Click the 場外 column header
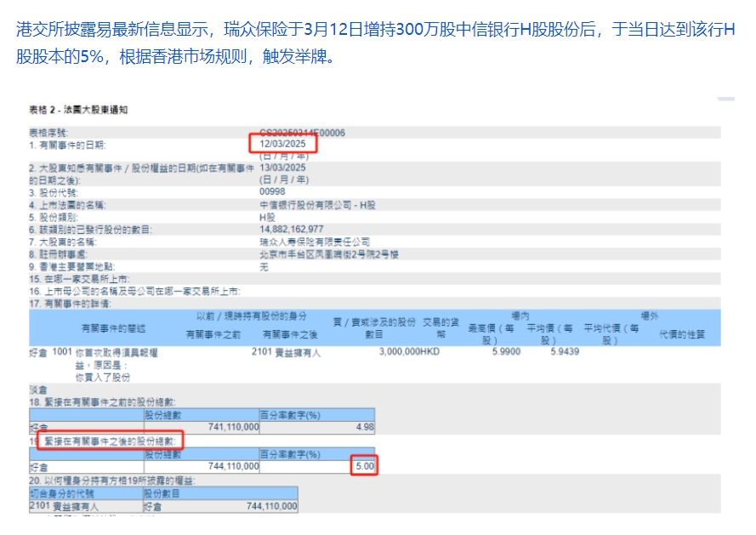The height and width of the screenshot is (535, 756). [650, 316]
